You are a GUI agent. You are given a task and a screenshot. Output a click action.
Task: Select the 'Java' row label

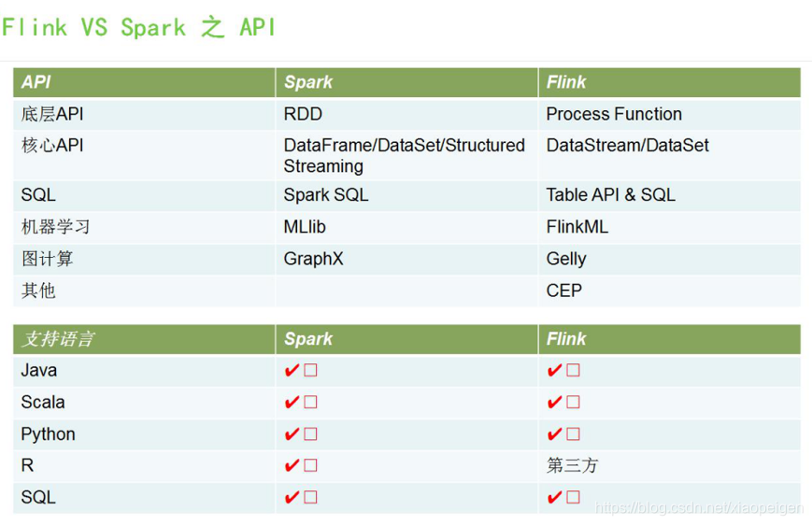click(x=39, y=371)
